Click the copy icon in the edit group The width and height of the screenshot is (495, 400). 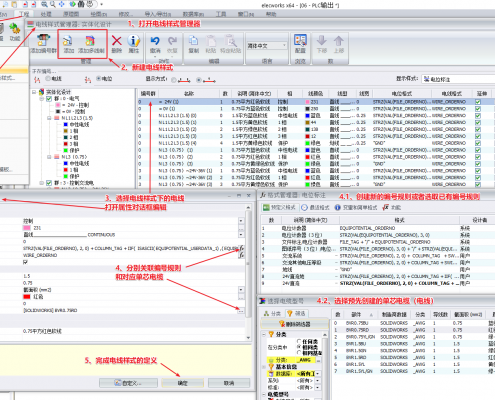click(x=193, y=41)
